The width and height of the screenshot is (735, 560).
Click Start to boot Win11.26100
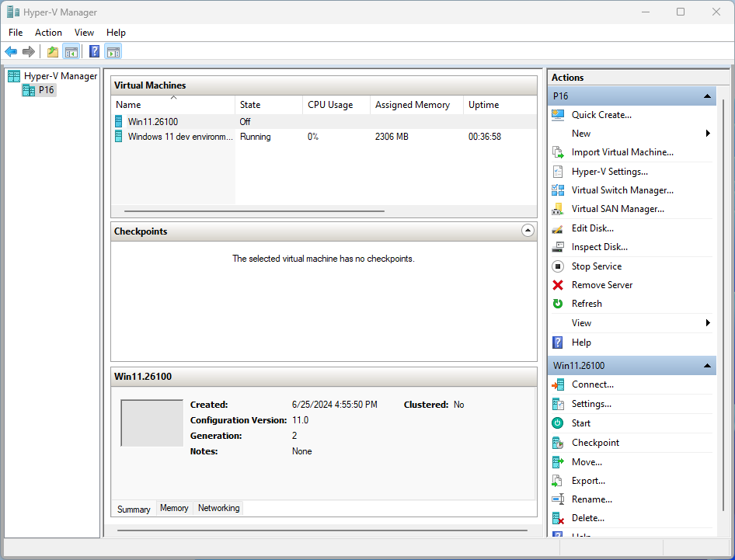coord(581,423)
